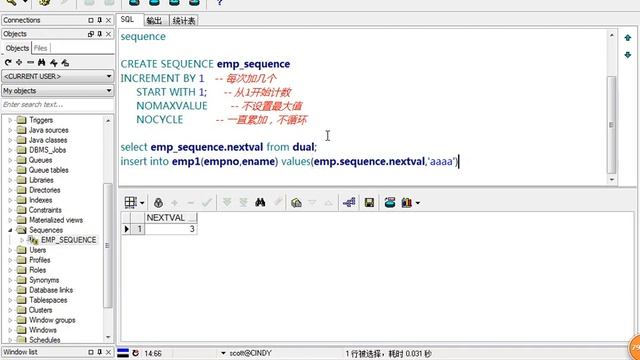
Task: Click the 'insert into emp1' statement line
Action: click(x=289, y=162)
